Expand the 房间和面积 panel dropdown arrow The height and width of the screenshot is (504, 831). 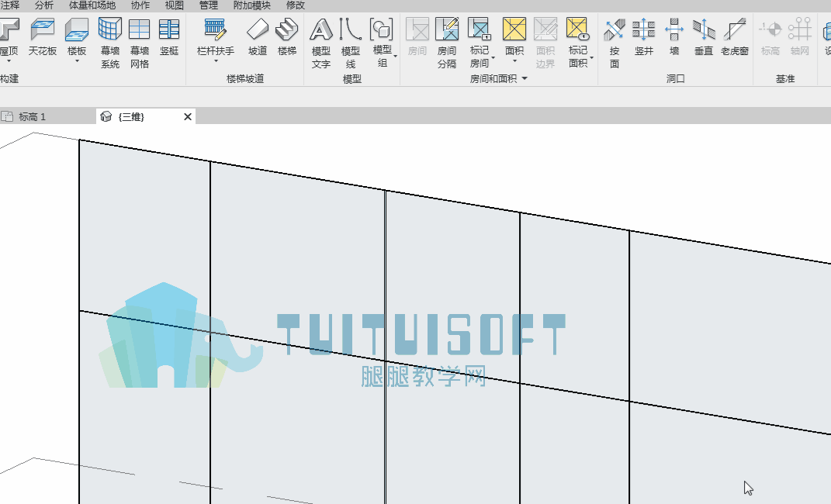(x=525, y=78)
